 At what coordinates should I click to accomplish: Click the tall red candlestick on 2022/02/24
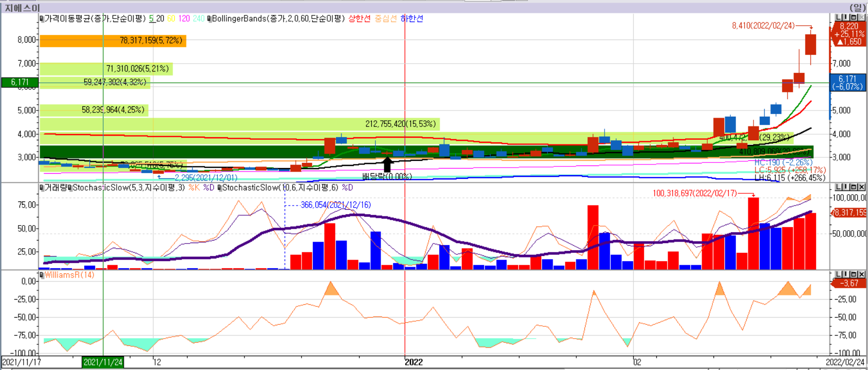[810, 45]
